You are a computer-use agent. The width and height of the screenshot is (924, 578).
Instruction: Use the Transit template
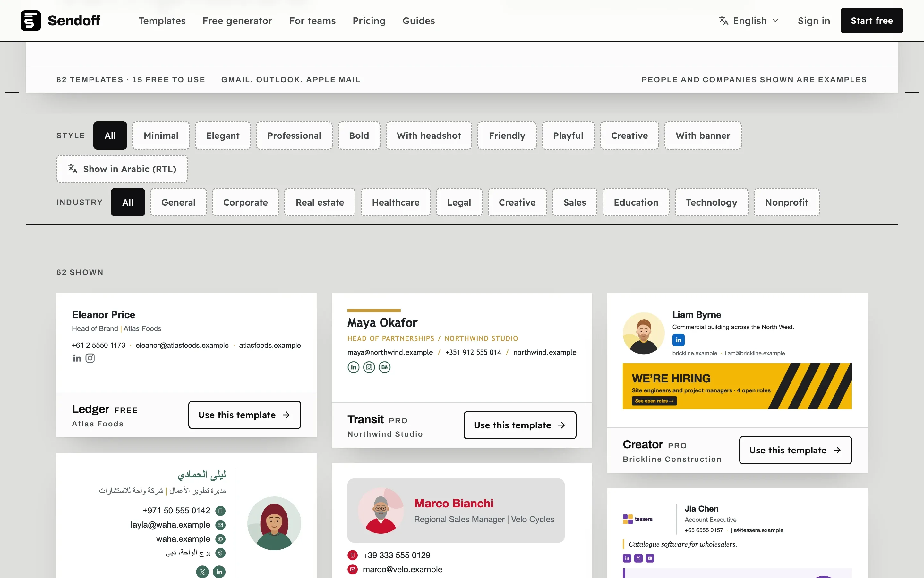[x=520, y=425]
